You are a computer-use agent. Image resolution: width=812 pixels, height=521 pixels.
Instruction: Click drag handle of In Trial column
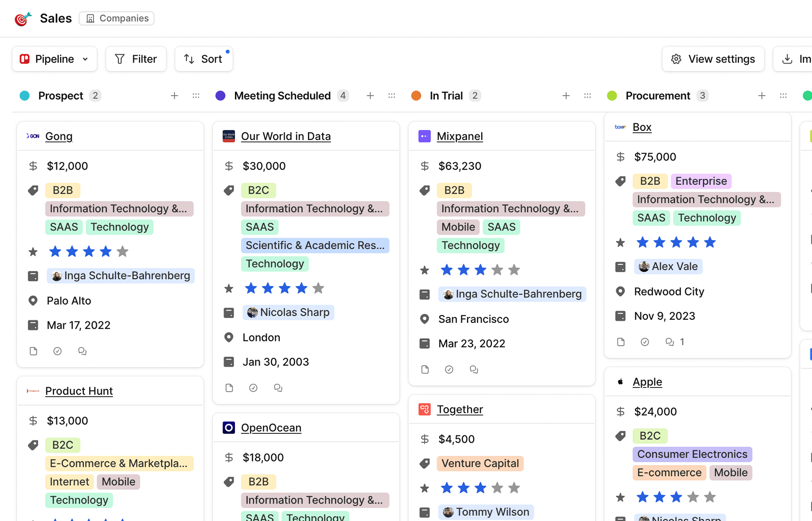(x=587, y=95)
